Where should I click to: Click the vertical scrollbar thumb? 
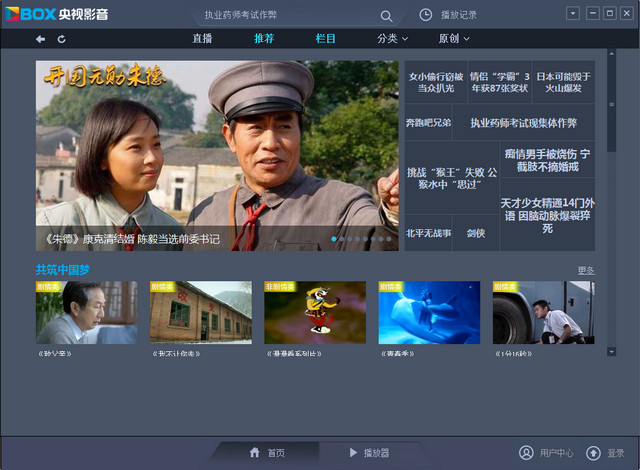coord(611,105)
